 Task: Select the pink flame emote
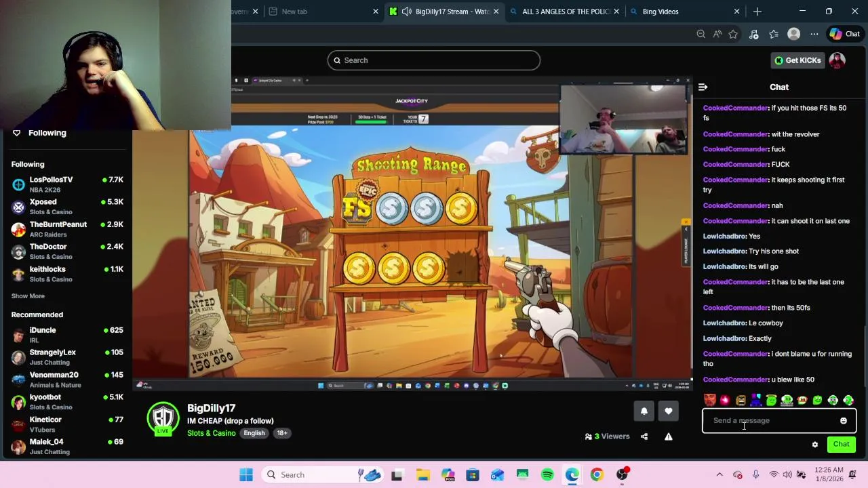tap(725, 401)
